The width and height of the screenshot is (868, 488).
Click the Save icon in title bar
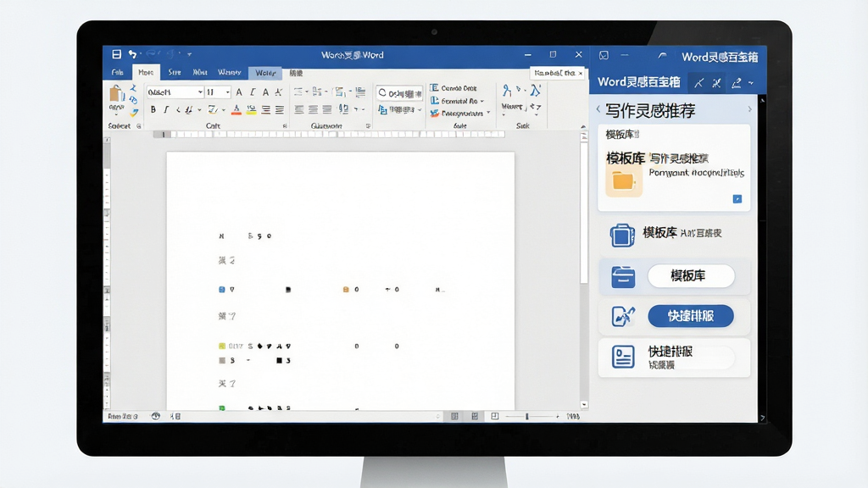pos(116,54)
